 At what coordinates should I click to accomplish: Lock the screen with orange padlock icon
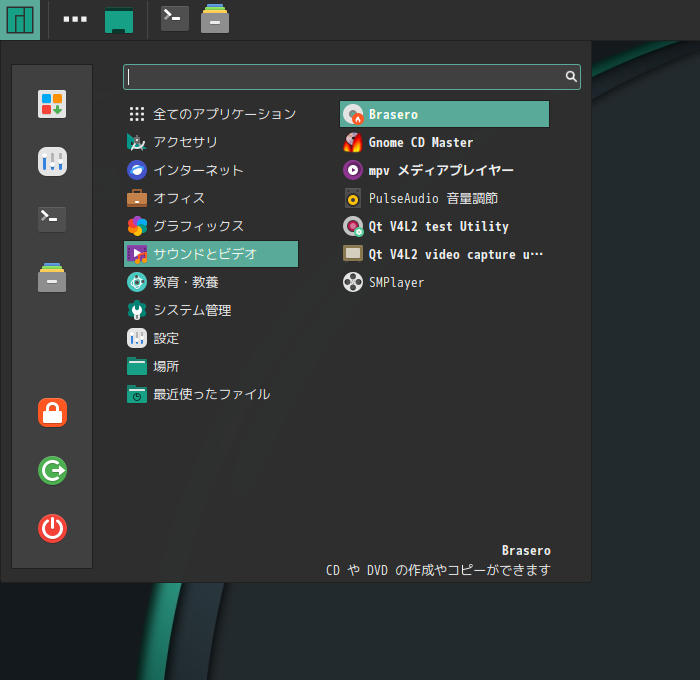(52, 413)
